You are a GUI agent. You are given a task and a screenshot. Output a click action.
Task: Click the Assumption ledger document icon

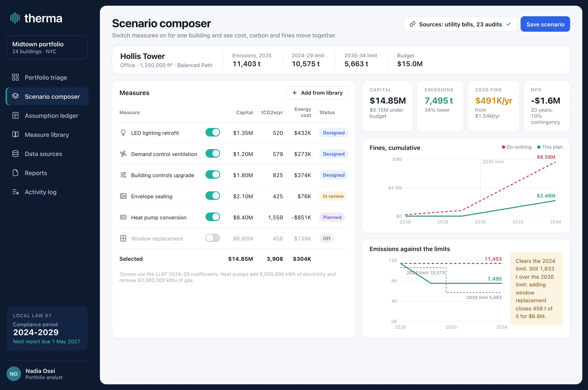click(15, 116)
